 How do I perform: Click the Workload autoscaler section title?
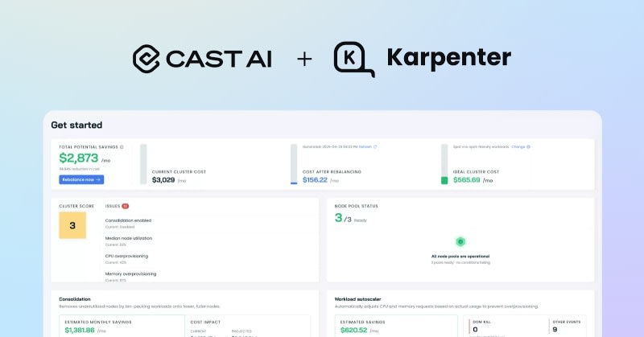(x=357, y=299)
